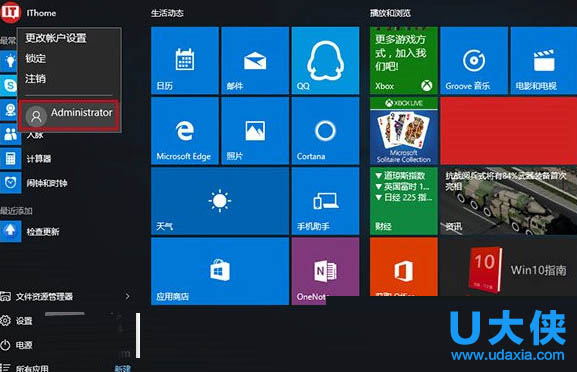This screenshot has width=577, height=372.
Task: Click the 生活动态 group heading
Action: pyautogui.click(x=167, y=13)
